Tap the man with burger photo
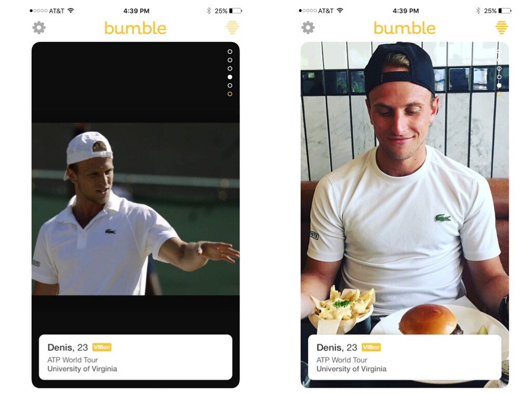Viewport: 532px width, 394px height. click(x=405, y=190)
